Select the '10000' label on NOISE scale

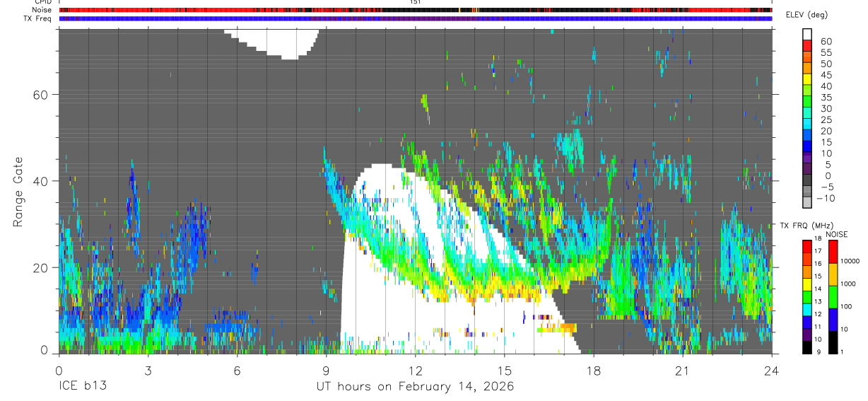(x=851, y=261)
